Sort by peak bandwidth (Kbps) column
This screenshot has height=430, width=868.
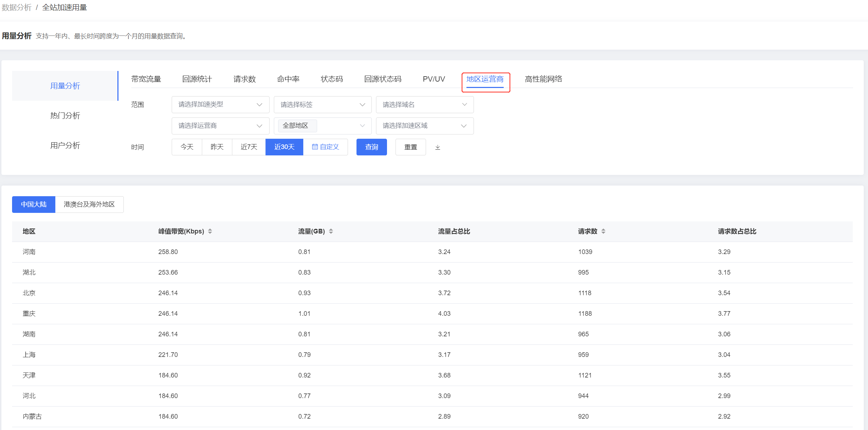coord(210,231)
